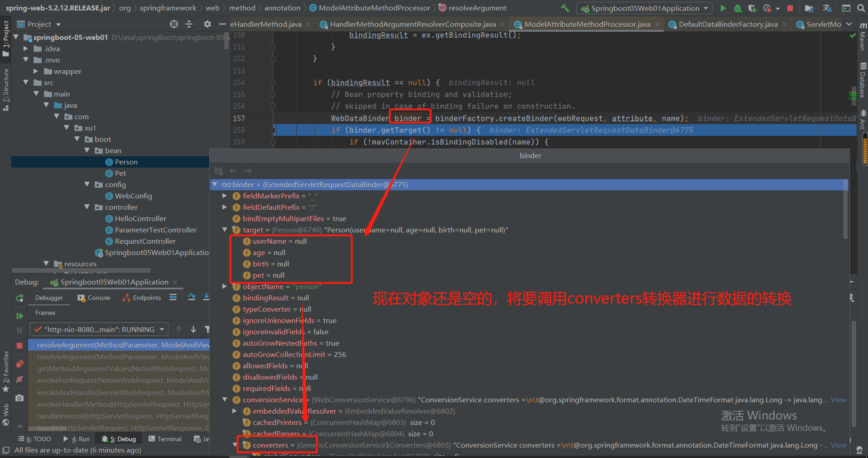Screen dimensions: 868x458
Task: Open the Maven side panel
Action: coord(863,37)
